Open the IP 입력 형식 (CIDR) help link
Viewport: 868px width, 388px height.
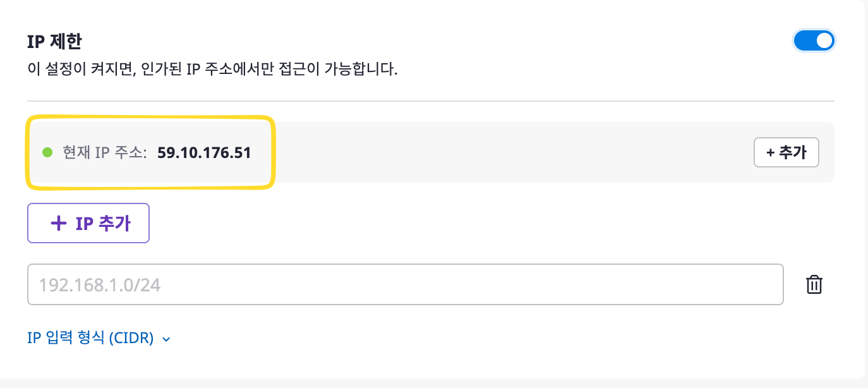click(x=90, y=338)
